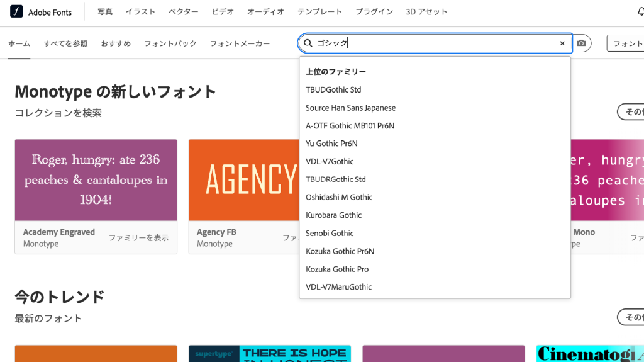Open the テンプレート menu item
The height and width of the screenshot is (362, 644).
319,12
